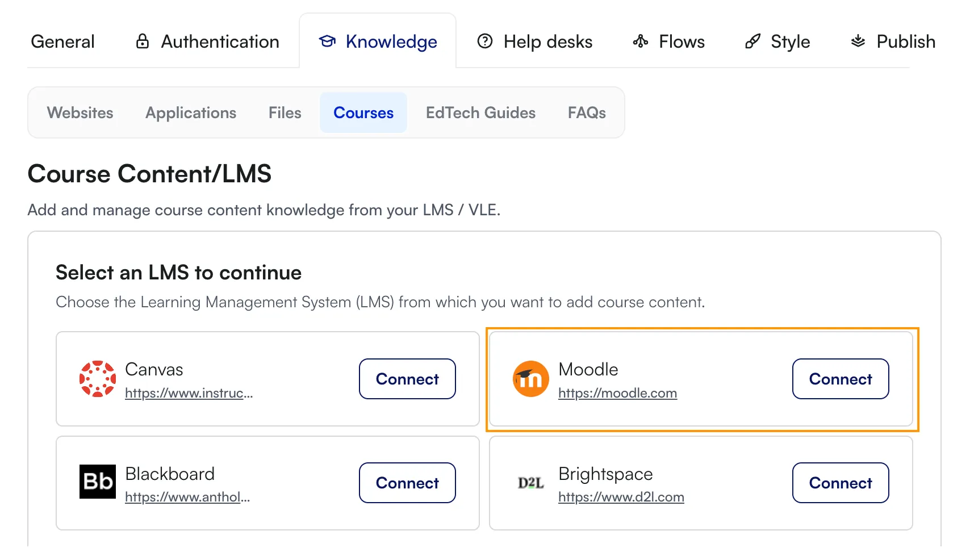Click the Publish download icon
The height and width of the screenshot is (560, 970).
(x=858, y=41)
